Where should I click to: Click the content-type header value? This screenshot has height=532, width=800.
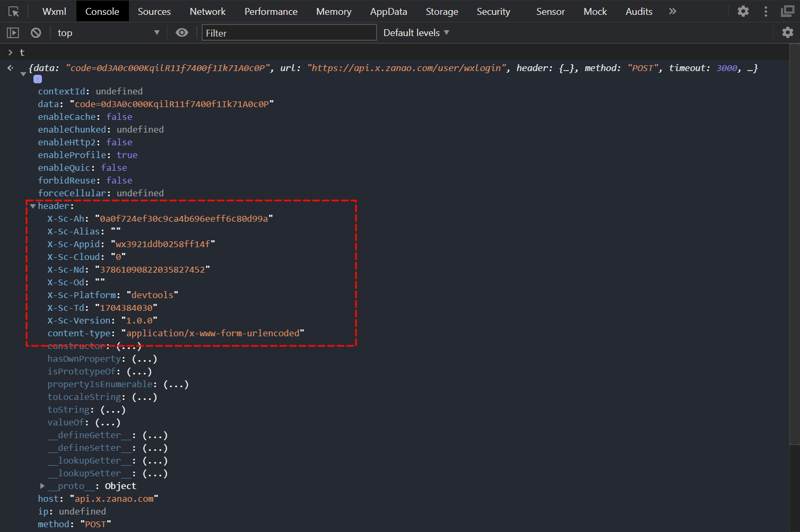click(x=213, y=333)
